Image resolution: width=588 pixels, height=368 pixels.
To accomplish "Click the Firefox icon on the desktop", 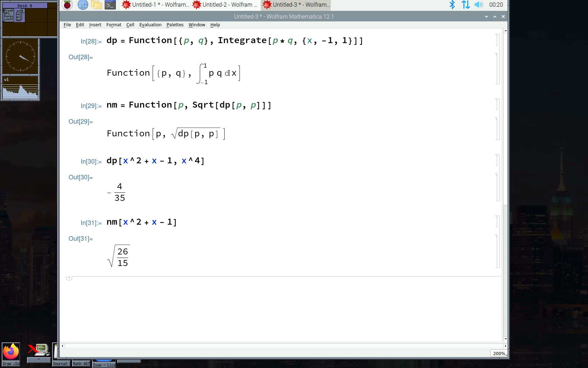I will tap(11, 352).
